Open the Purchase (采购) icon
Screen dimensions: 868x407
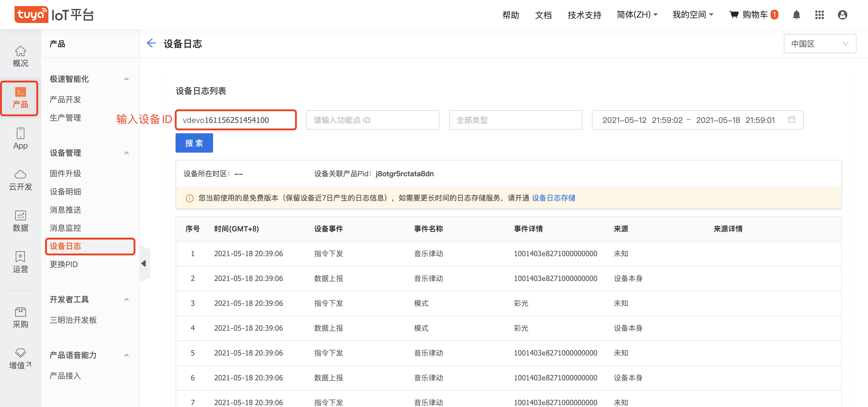20,312
